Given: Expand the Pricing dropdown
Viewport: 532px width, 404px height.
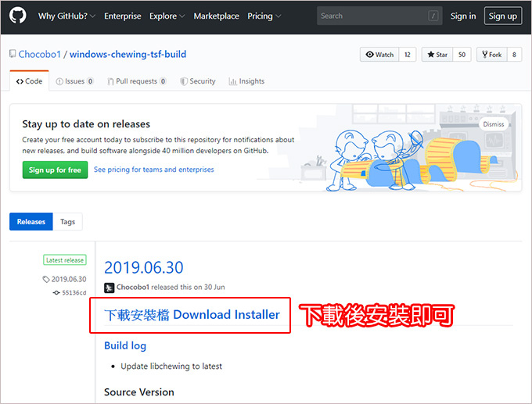Looking at the screenshot, I should [x=264, y=16].
